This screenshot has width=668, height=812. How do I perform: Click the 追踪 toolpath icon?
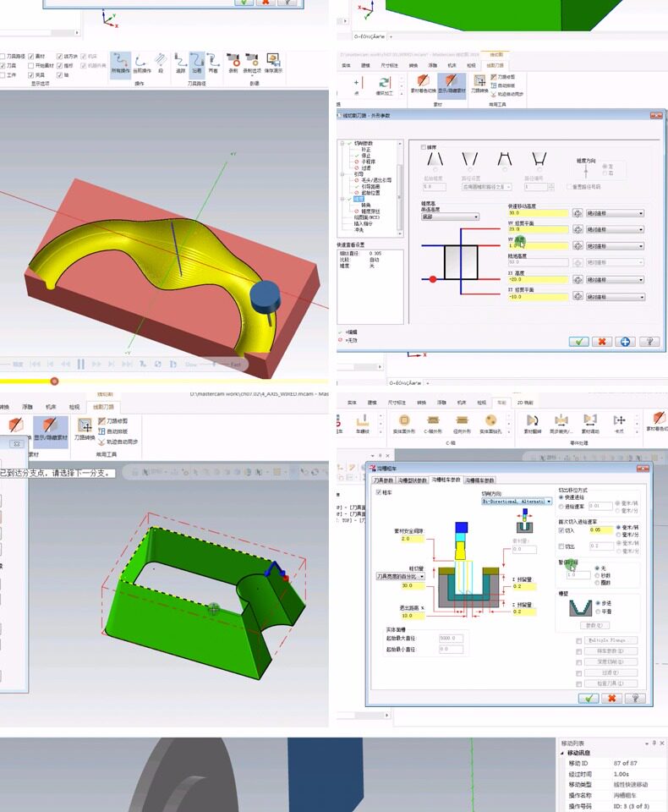[x=180, y=64]
